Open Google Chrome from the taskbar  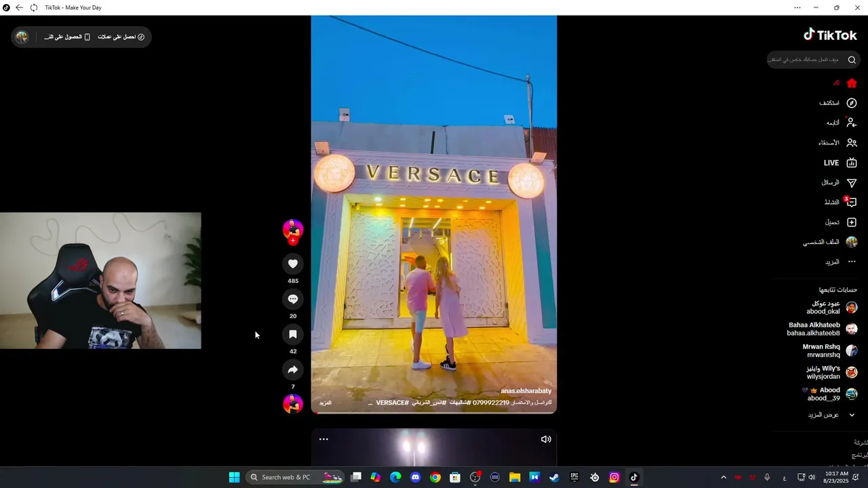click(435, 477)
